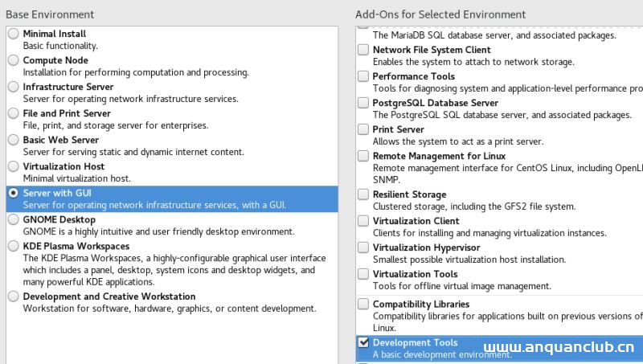Enable PostgreSQL Database Server add-on
Image resolution: width=643 pixels, height=364 pixels.
coord(363,103)
